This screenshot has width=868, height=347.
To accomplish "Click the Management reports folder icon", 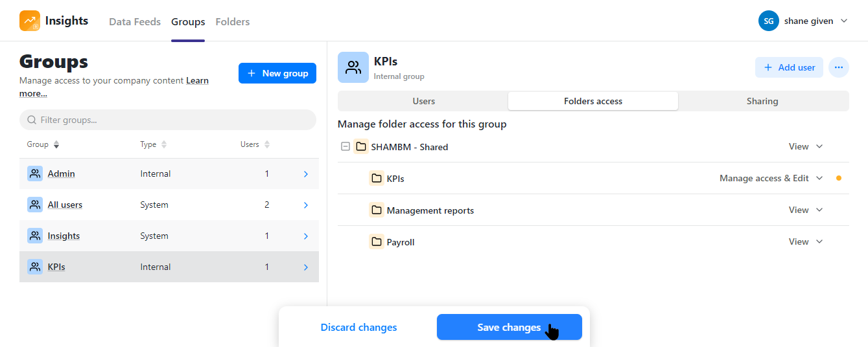I will pyautogui.click(x=376, y=210).
